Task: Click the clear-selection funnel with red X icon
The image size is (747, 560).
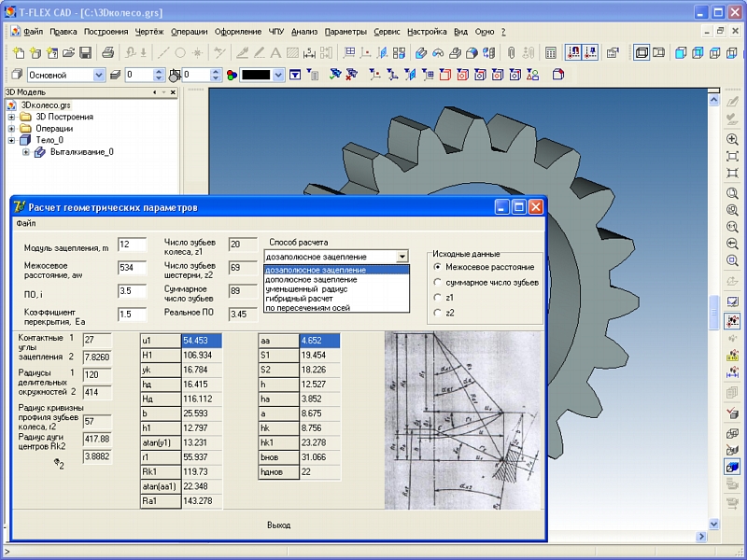Action: pos(352,75)
